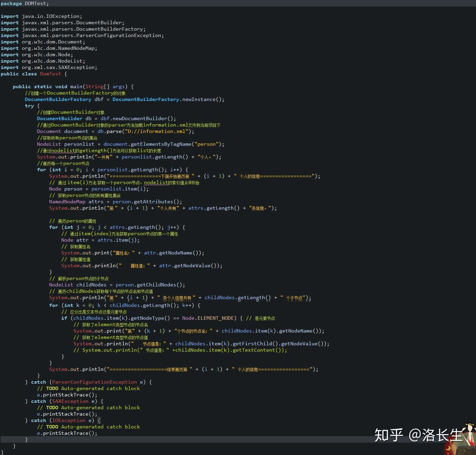Click "import javax.xml.parsers.DocumentBuilder;" line
Screen dimensions: 476x455
point(63,23)
